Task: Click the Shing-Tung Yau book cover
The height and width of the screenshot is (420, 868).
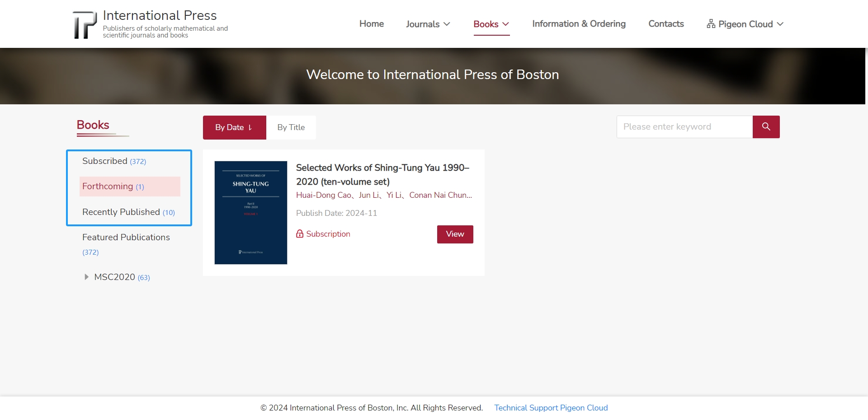Action: click(251, 213)
